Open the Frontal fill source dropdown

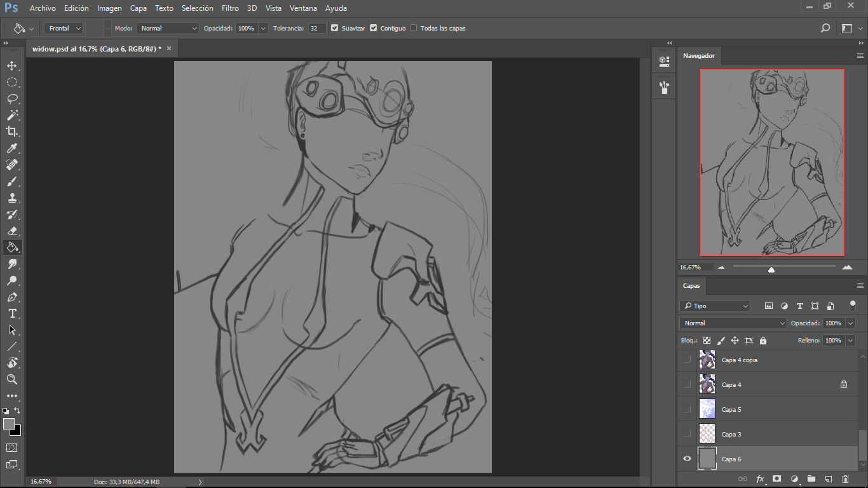[64, 28]
